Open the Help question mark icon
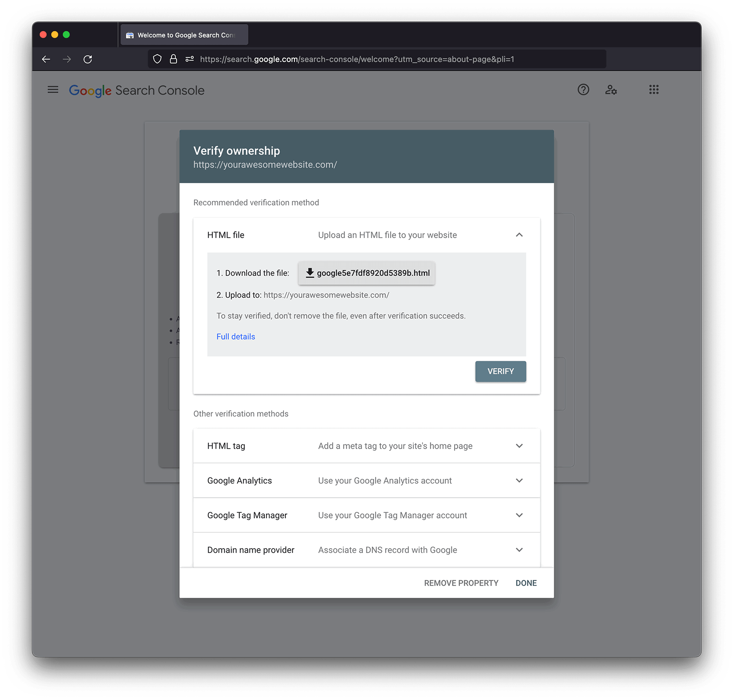Viewport: 734px width, 700px height. click(583, 90)
